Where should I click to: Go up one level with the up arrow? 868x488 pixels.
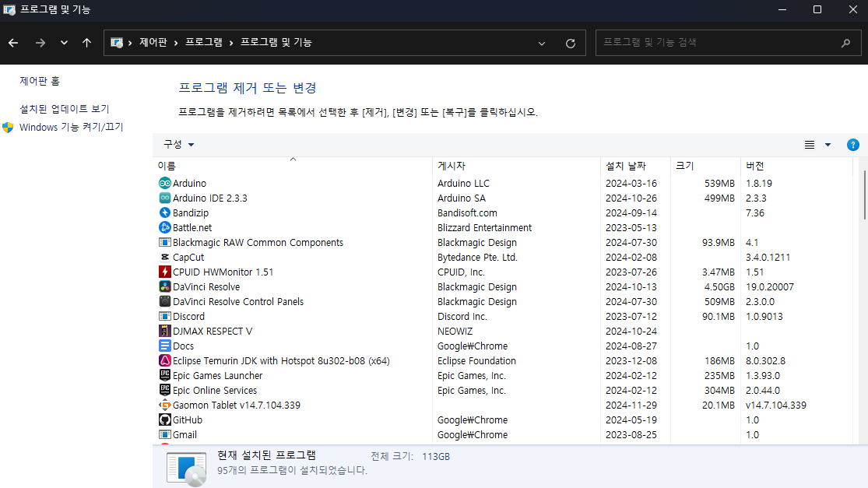click(x=87, y=43)
